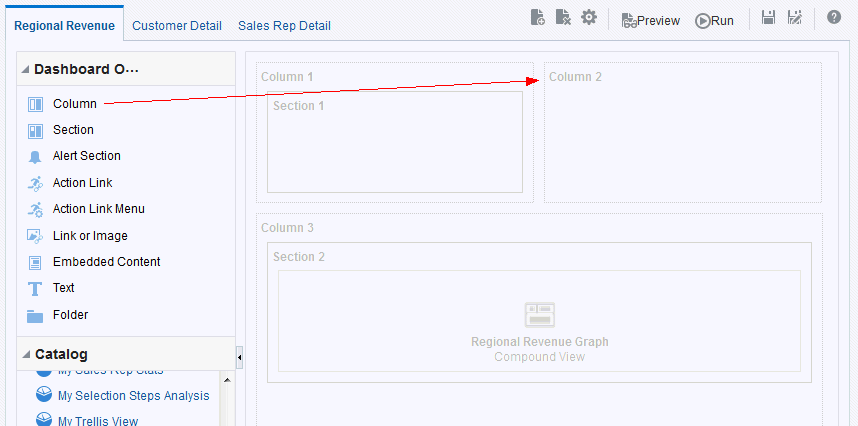Click the Save Dashboard As icon

pos(795,18)
